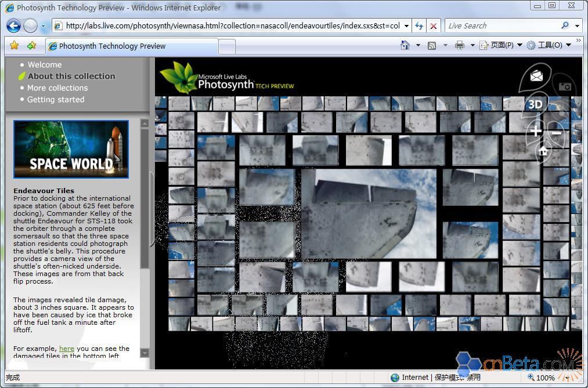Screen dimensions: 588x388
Task: Select About this collection
Action: click(x=71, y=76)
